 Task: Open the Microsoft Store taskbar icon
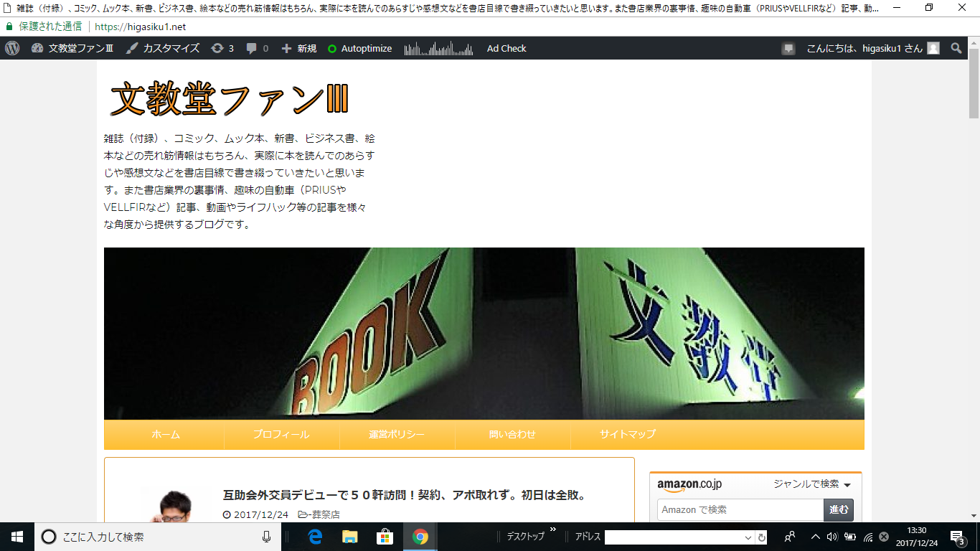385,537
